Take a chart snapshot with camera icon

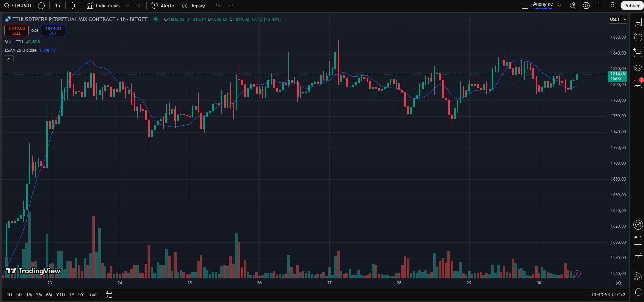(x=612, y=6)
